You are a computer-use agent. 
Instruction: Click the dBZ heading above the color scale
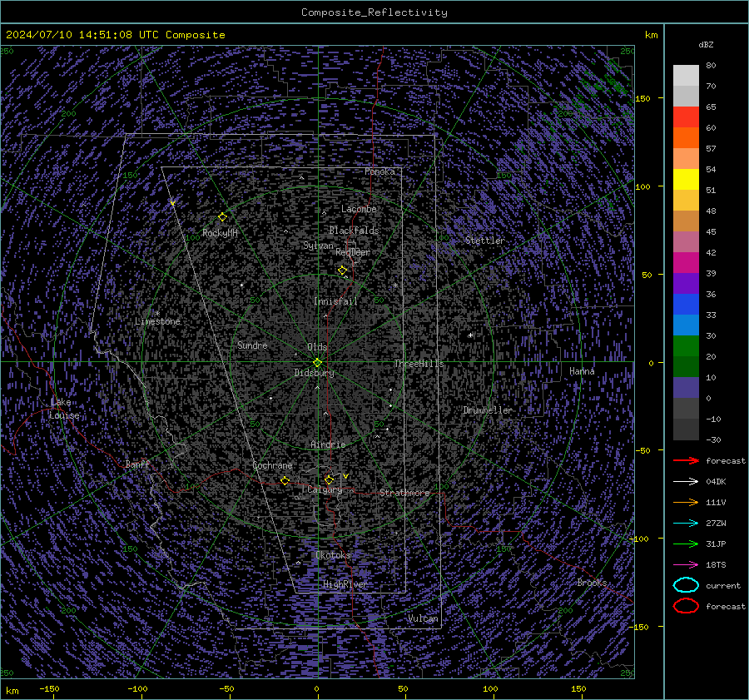[706, 45]
